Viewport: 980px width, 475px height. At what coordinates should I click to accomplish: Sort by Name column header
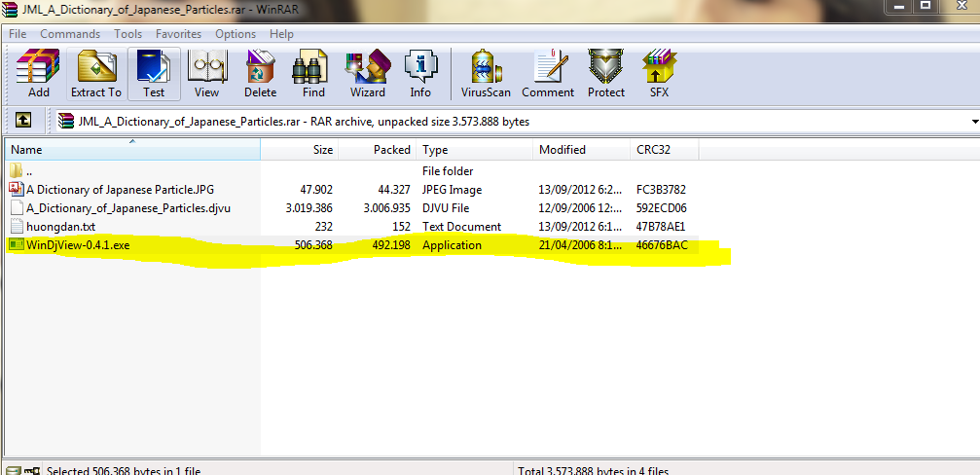click(132, 150)
